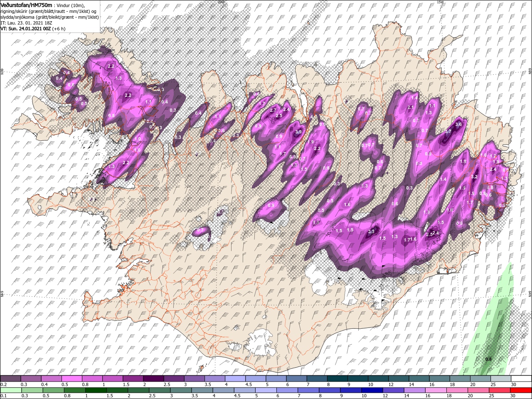Click lower legend swatch between 6 and 7
532x399 pixels.
(x=287, y=390)
